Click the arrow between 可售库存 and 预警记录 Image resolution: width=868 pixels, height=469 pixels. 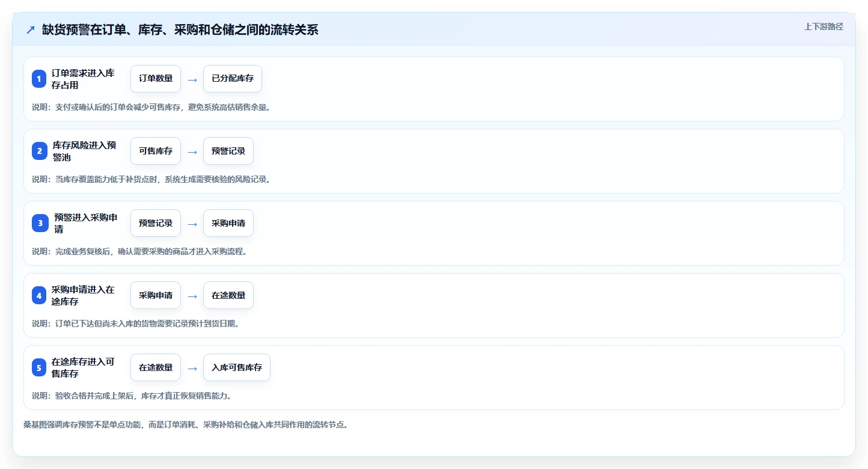coord(192,152)
